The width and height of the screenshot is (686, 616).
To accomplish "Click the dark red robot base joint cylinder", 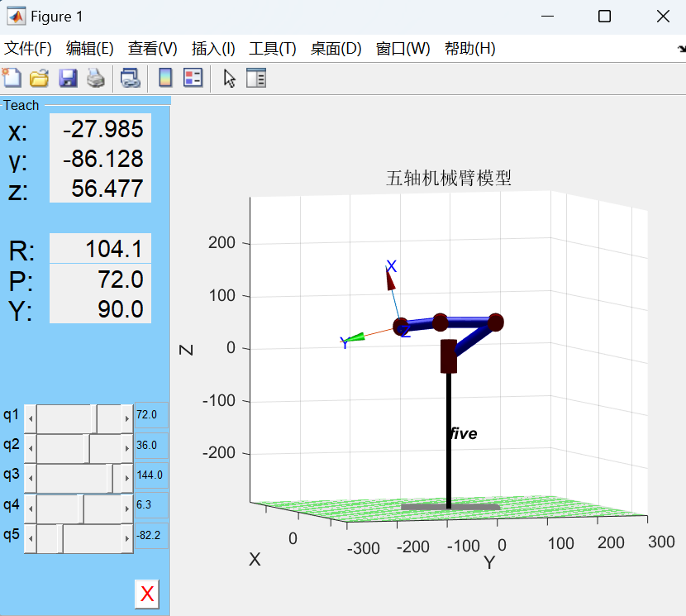I will point(449,356).
